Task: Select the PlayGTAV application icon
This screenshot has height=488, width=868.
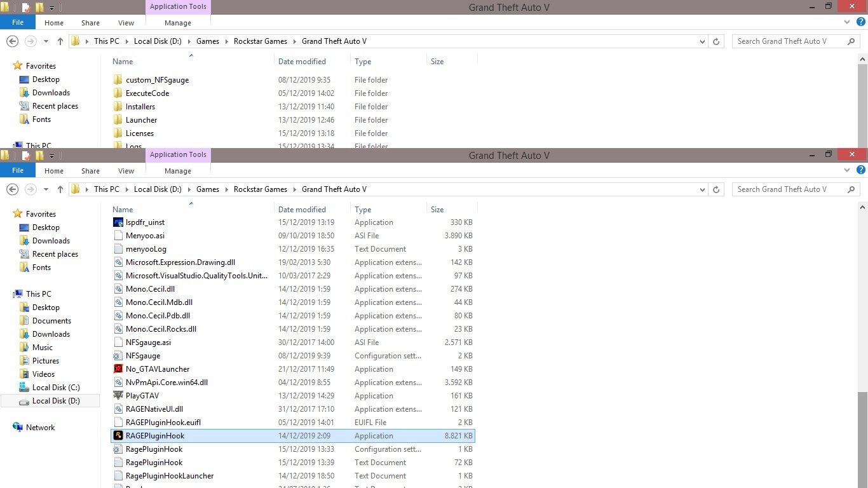Action: 118,396
